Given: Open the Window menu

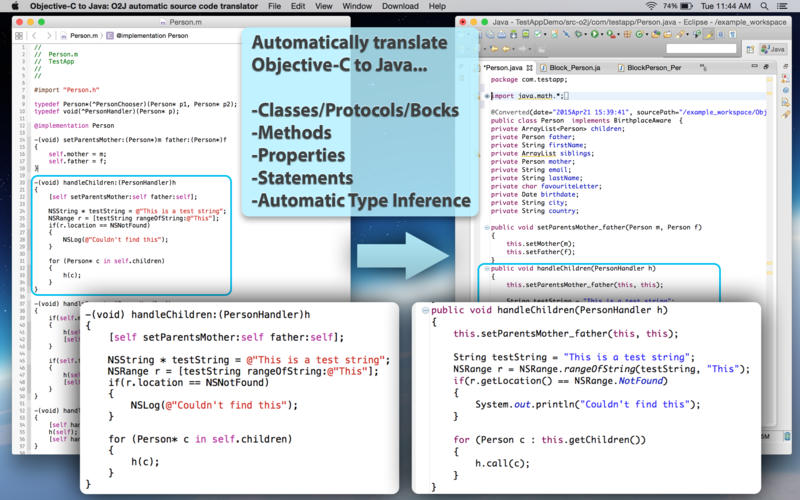Looking at the screenshot, I should (x=356, y=6).
